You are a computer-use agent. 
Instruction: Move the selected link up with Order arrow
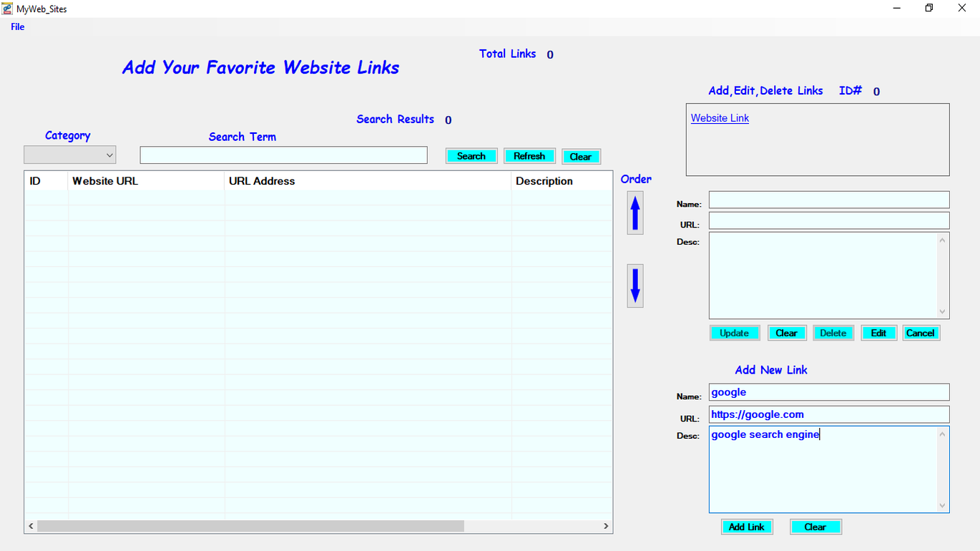coord(634,213)
